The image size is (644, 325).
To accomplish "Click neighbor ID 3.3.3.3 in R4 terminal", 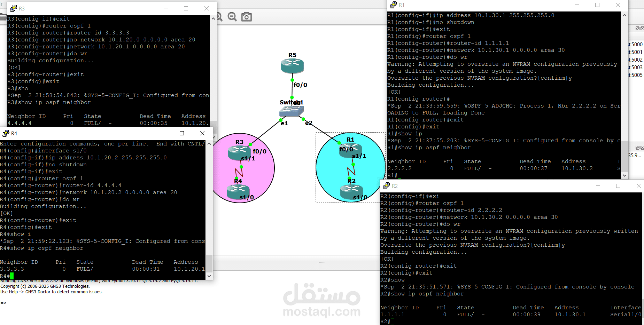I will (x=12, y=269).
